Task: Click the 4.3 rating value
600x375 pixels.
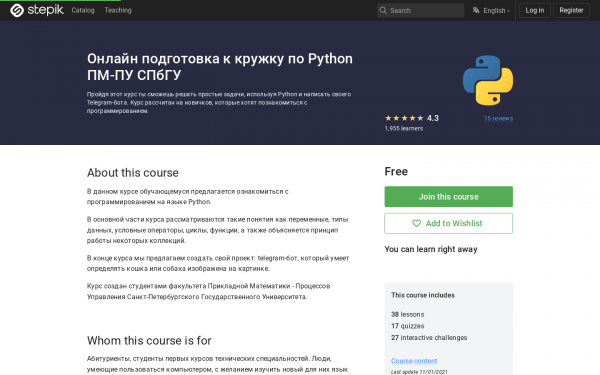Action: point(433,118)
